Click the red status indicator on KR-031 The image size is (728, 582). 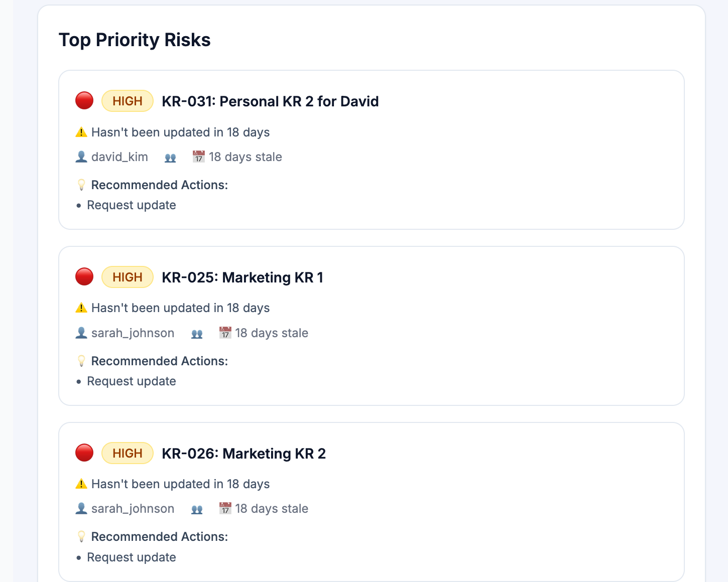pyautogui.click(x=84, y=100)
